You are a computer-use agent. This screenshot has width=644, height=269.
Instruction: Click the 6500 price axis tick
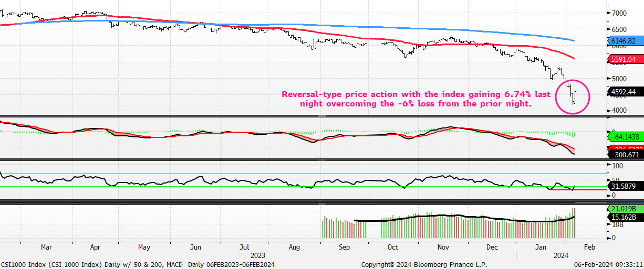tap(619, 29)
